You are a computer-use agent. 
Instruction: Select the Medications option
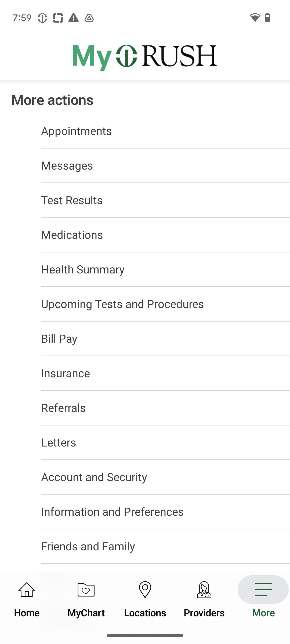tap(165, 235)
